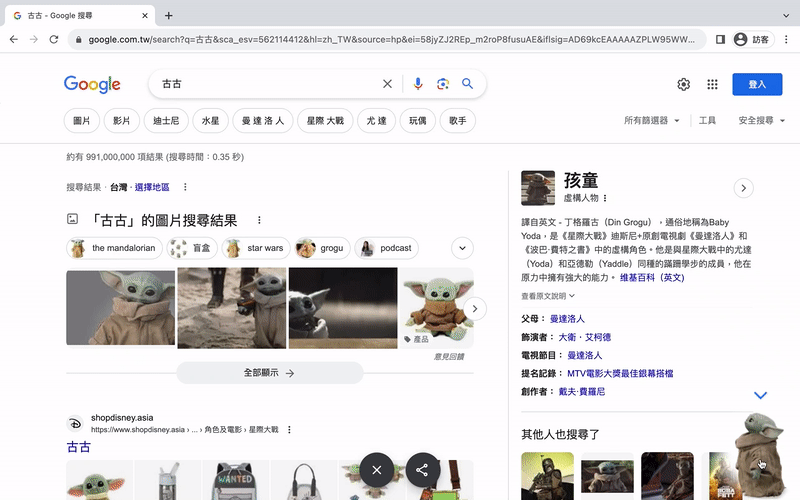Expand the 查看原文說明 toggle
Viewport: 800px width, 500px height.
[x=548, y=296]
